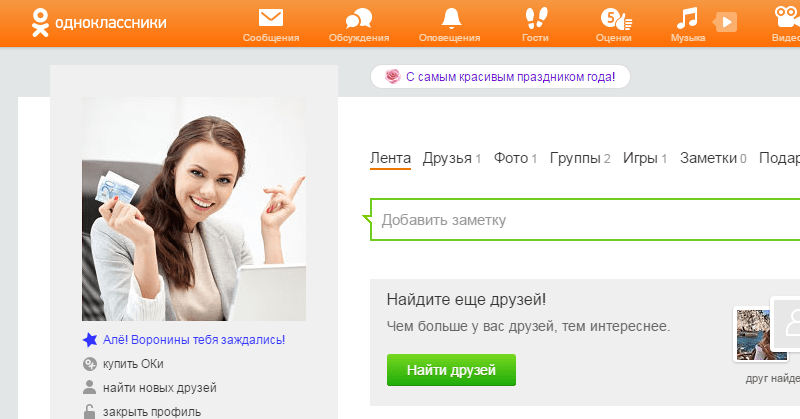Switch to the Друзья tab
800x419 pixels.
[447, 158]
